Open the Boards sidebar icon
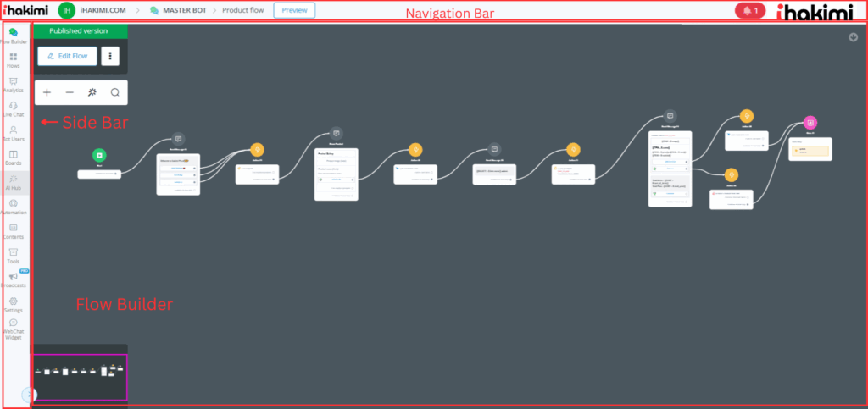This screenshot has width=868, height=409. pos(14,158)
